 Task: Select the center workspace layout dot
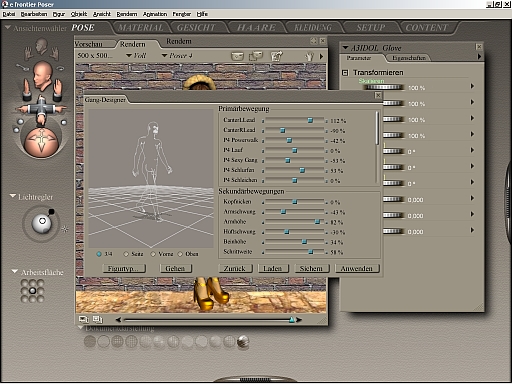click(x=32, y=291)
